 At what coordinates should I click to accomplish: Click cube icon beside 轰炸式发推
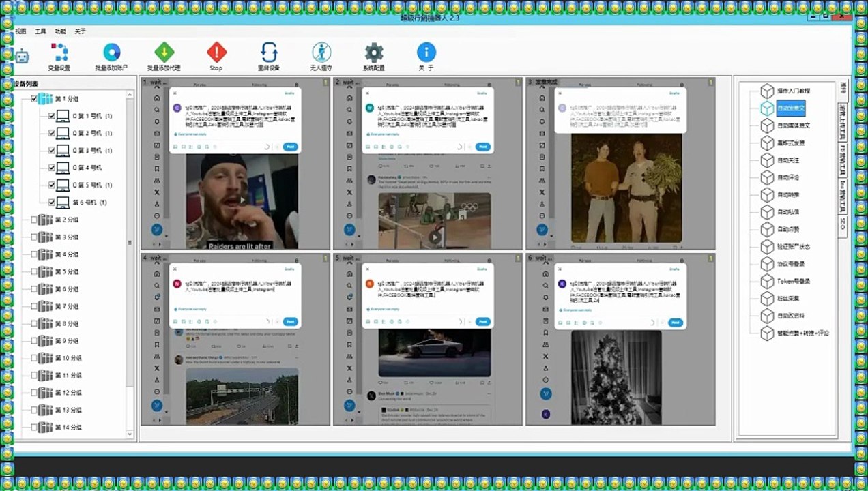pyautogui.click(x=768, y=143)
